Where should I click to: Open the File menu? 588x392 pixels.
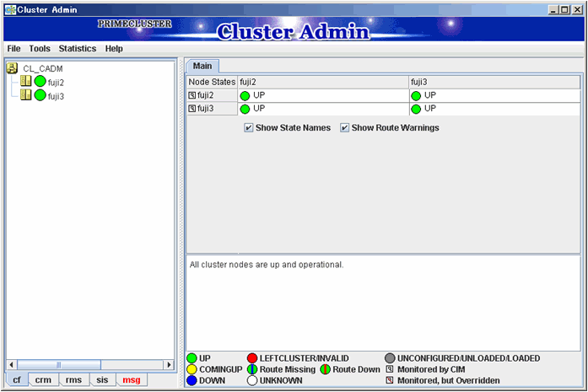(x=13, y=49)
